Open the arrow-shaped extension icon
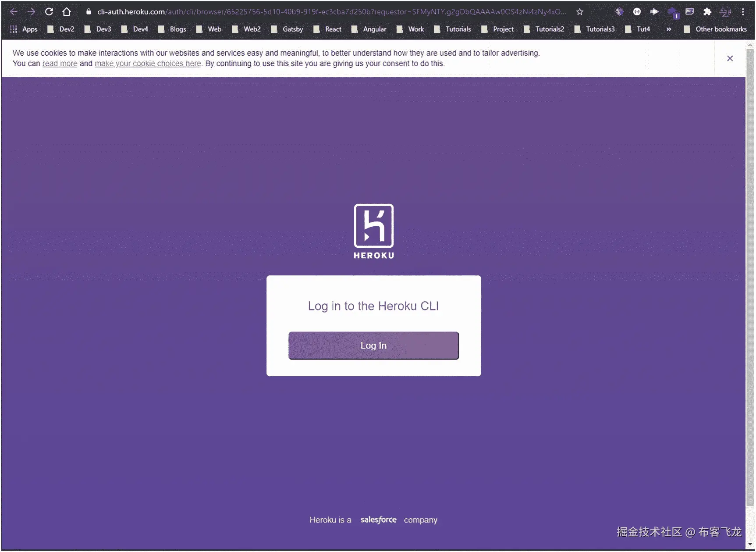The width and height of the screenshot is (756, 552). (654, 12)
